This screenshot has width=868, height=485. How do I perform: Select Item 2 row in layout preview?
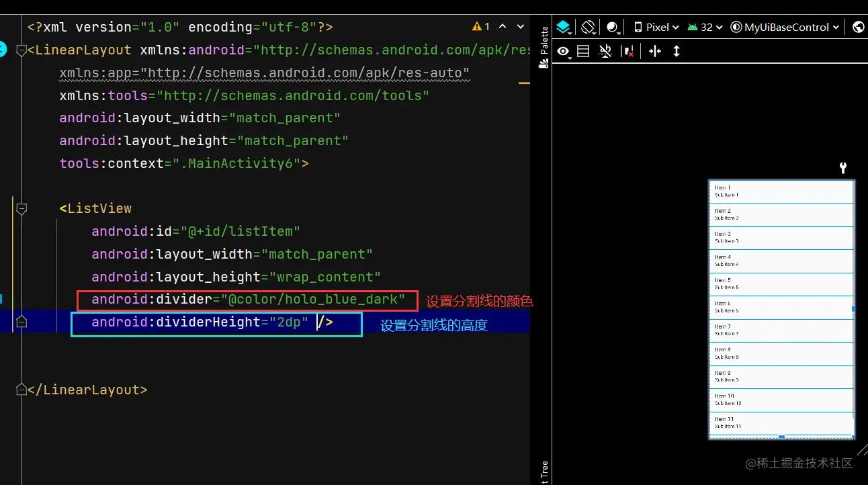781,215
